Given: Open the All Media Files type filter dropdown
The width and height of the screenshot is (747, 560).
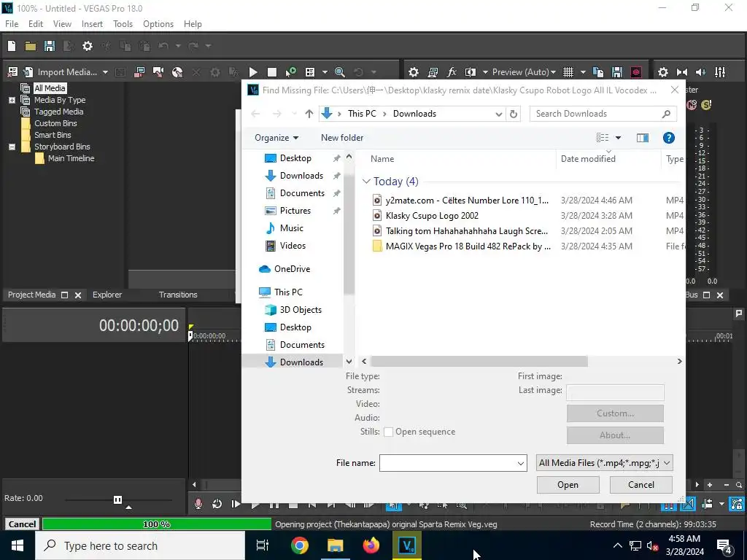Looking at the screenshot, I should (x=605, y=463).
